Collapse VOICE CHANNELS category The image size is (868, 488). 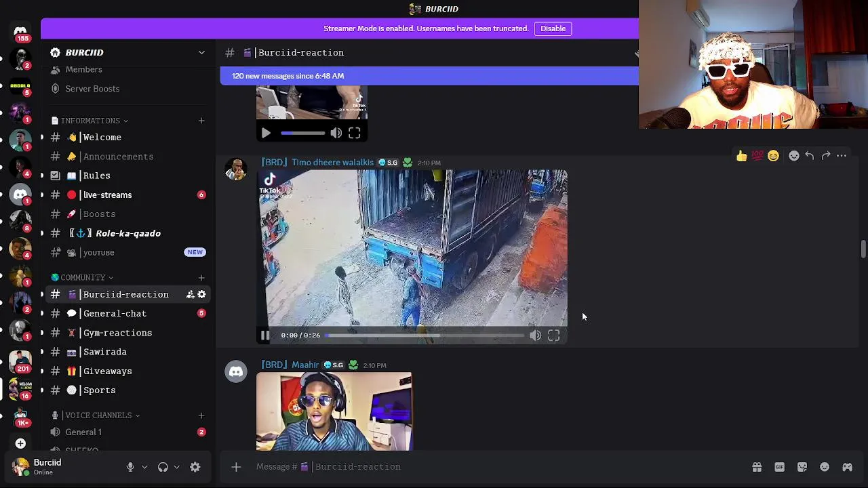96,415
